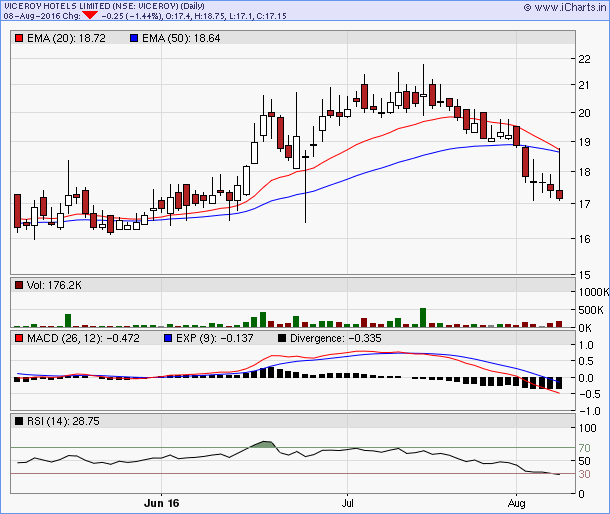Viewport: 610px width, 514px height.
Task: Click the red EMA (20) legend swatch
Action: click(x=19, y=38)
